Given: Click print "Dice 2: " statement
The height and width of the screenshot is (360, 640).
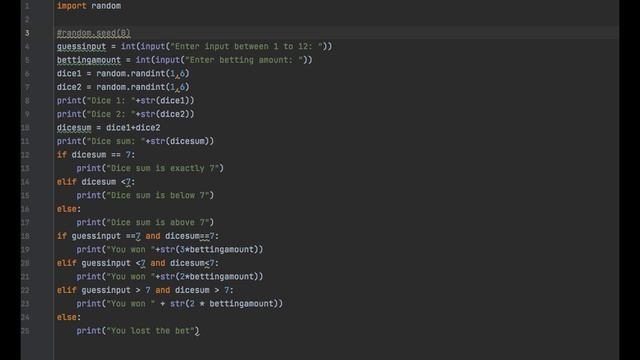Looking at the screenshot, I should (125, 114).
